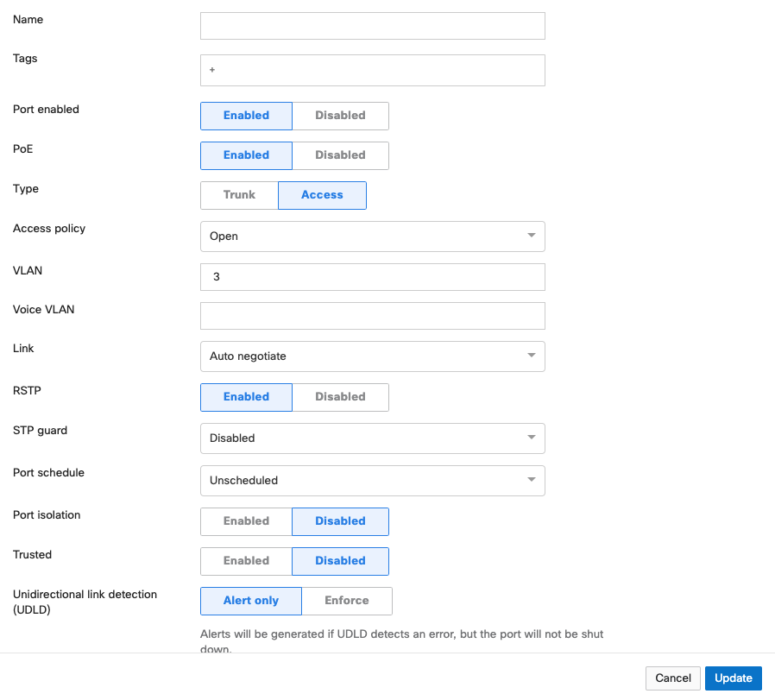Click the + icon to add a tag
The width and height of the screenshot is (775, 700).
212,70
